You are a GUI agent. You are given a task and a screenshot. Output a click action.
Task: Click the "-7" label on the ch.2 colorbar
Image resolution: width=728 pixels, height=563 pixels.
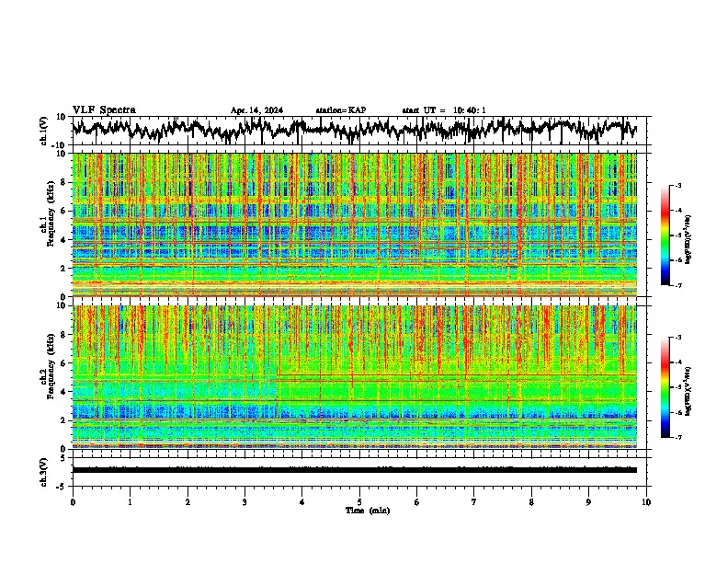click(678, 437)
